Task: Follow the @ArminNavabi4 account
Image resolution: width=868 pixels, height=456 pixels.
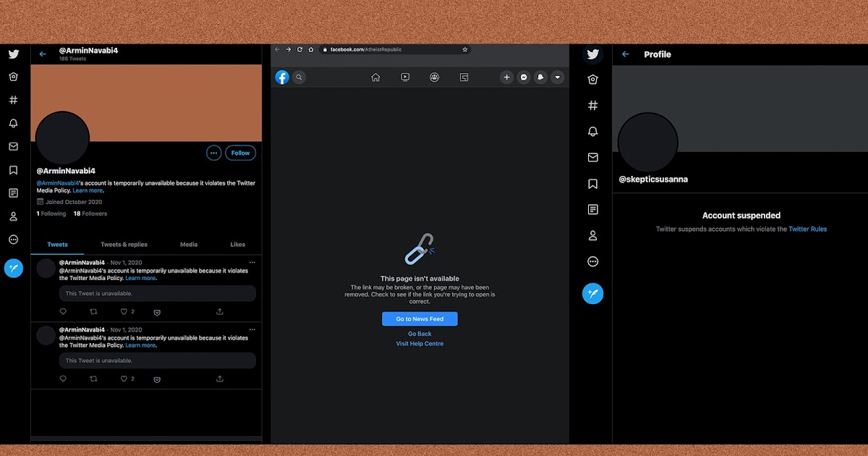Action: (241, 153)
